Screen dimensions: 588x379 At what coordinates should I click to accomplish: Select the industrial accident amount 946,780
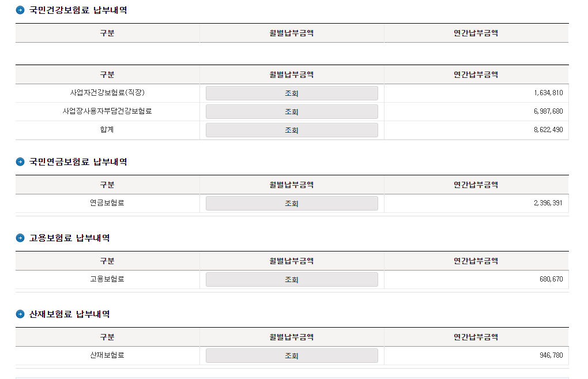[x=551, y=355]
